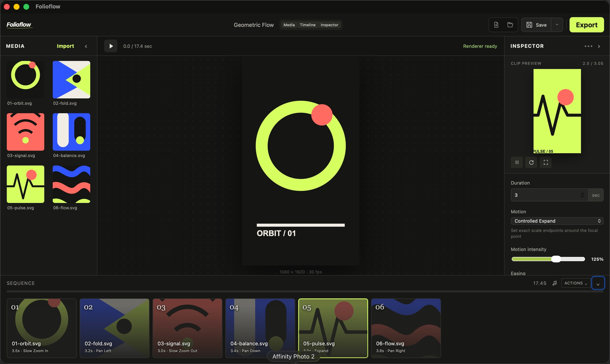Collapse the Sequence panel chevron

pyautogui.click(x=598, y=284)
